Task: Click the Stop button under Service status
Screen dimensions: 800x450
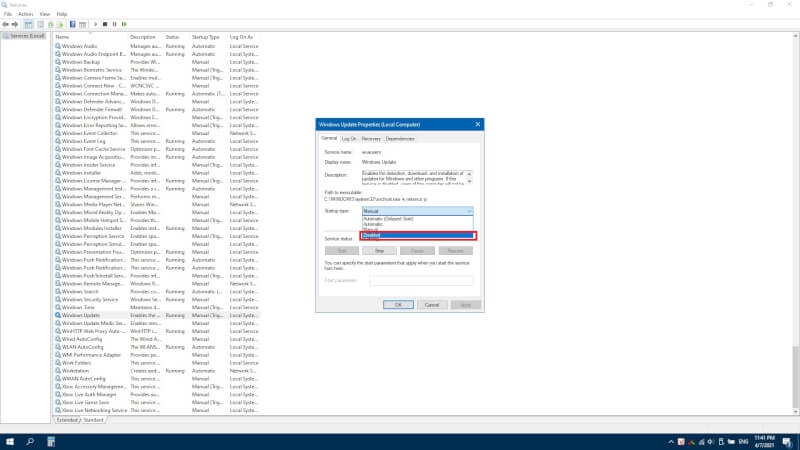Action: pos(380,251)
